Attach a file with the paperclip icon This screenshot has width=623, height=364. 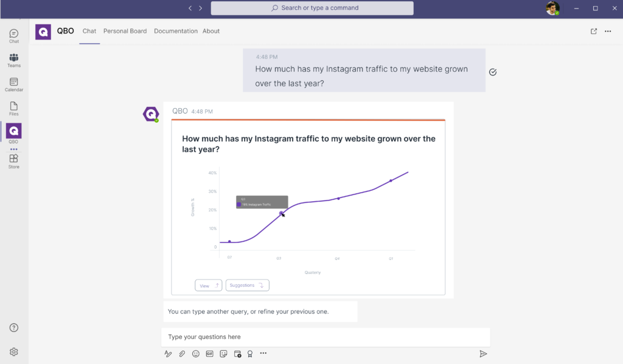pyautogui.click(x=182, y=354)
